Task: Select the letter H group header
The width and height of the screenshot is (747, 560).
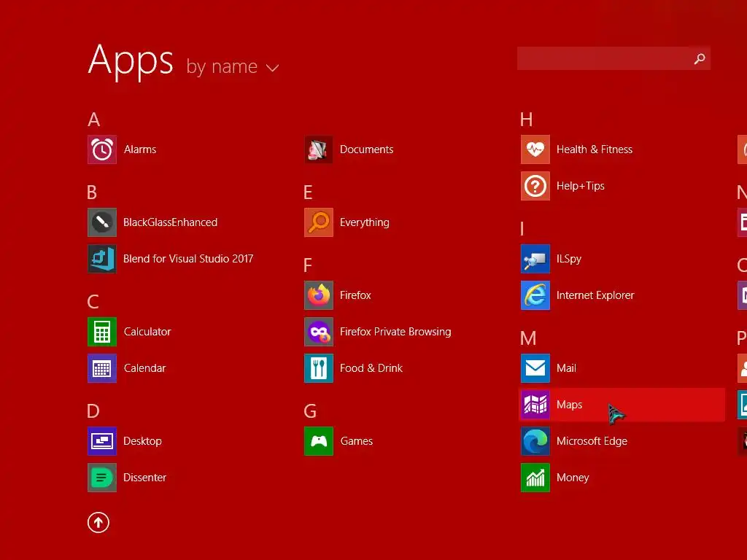Action: (527, 120)
